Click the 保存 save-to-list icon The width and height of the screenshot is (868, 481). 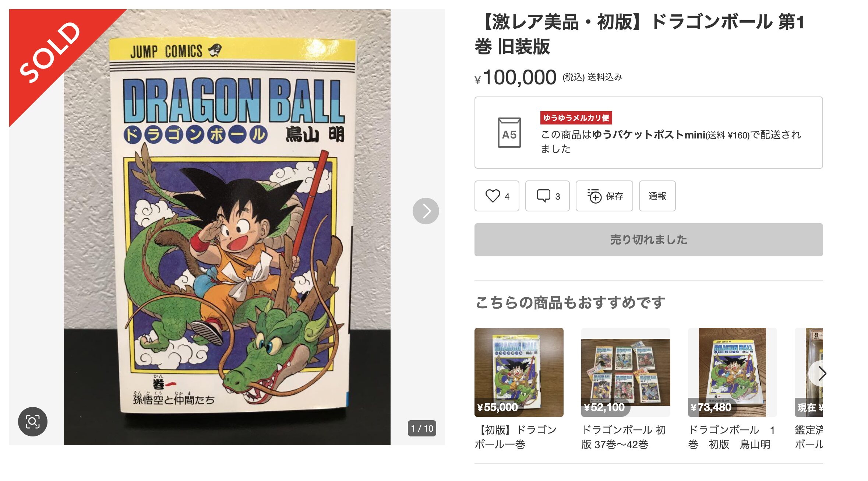594,196
